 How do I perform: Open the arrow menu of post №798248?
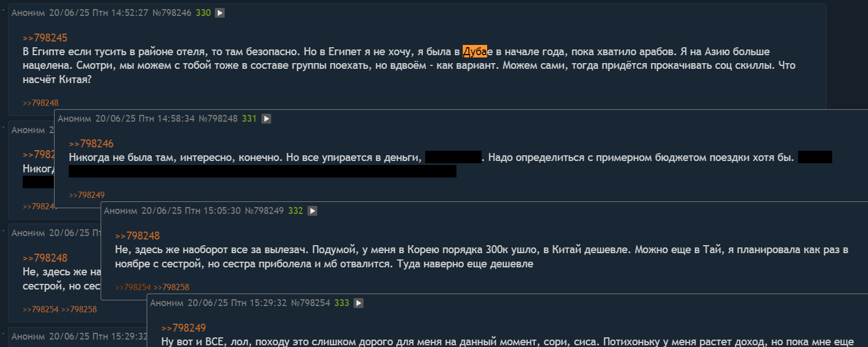[x=266, y=119]
